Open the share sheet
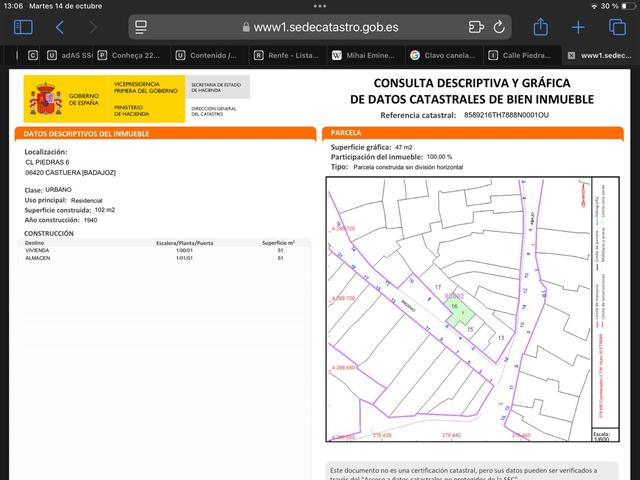Image resolution: width=640 pixels, height=480 pixels. [x=541, y=28]
